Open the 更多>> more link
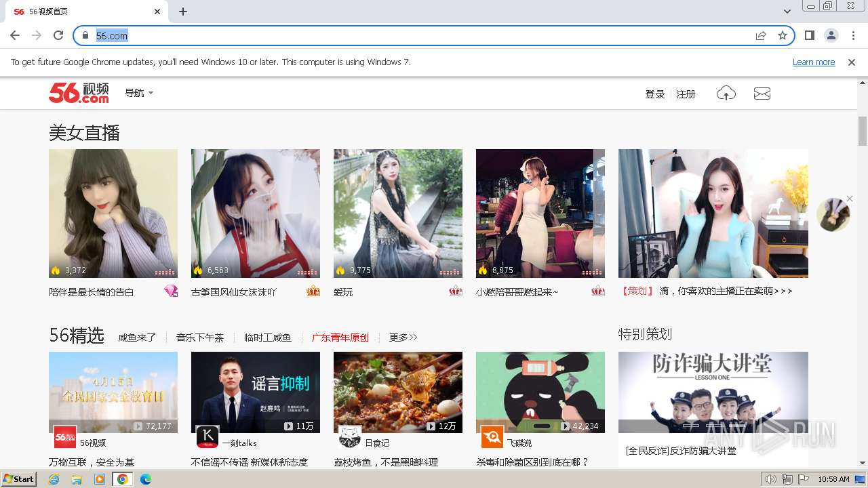 coord(403,337)
